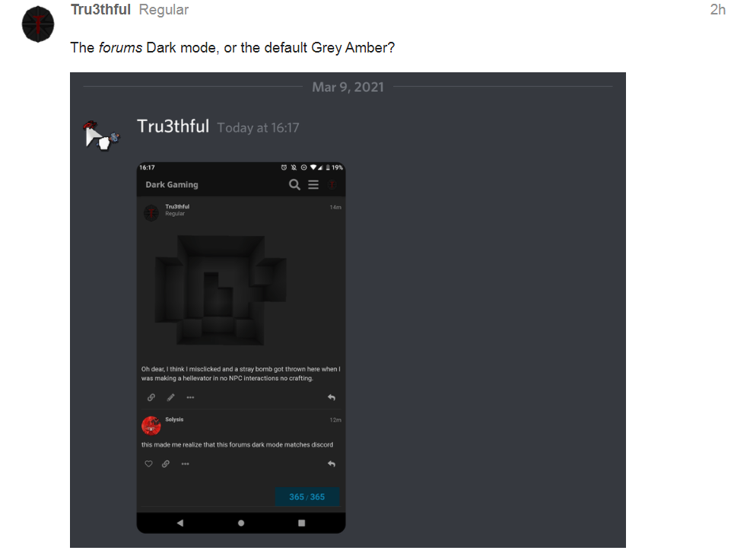Open the Tru3thful username link
This screenshot has width=734, height=560.
point(100,9)
